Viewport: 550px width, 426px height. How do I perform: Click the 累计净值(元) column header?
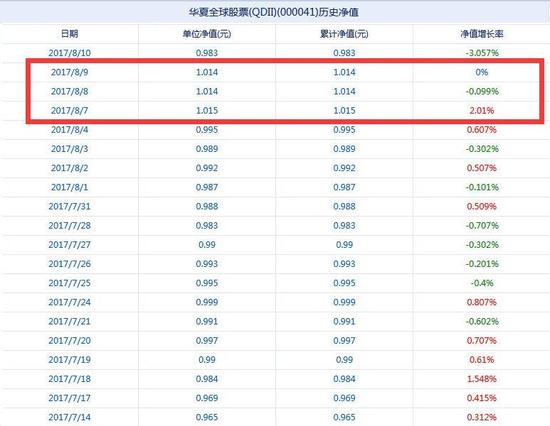[x=344, y=34]
